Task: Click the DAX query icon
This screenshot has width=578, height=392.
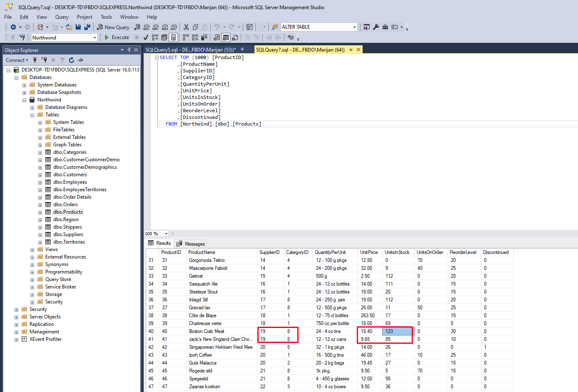Action: pyautogui.click(x=174, y=27)
